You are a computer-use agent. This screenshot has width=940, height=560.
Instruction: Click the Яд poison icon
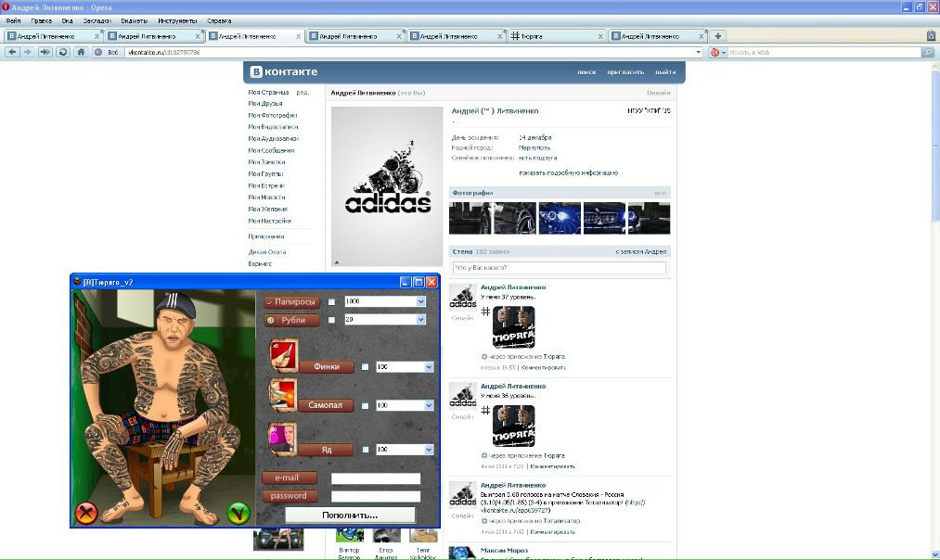283,436
